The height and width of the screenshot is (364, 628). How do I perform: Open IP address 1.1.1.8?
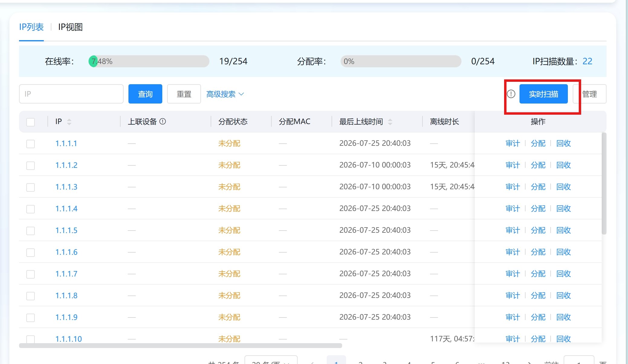[66, 295]
